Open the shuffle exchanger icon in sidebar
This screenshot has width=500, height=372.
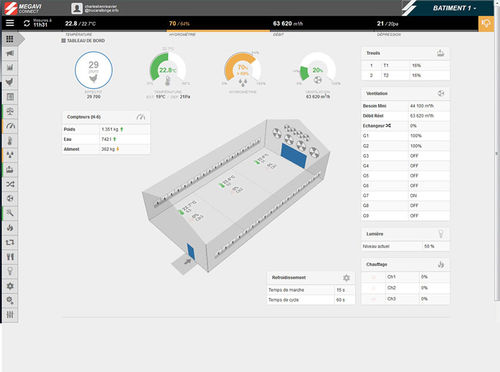[x=10, y=184]
